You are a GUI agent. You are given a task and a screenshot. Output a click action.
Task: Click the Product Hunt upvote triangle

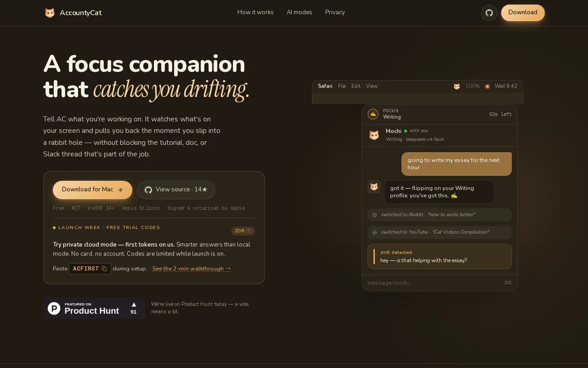(x=134, y=305)
